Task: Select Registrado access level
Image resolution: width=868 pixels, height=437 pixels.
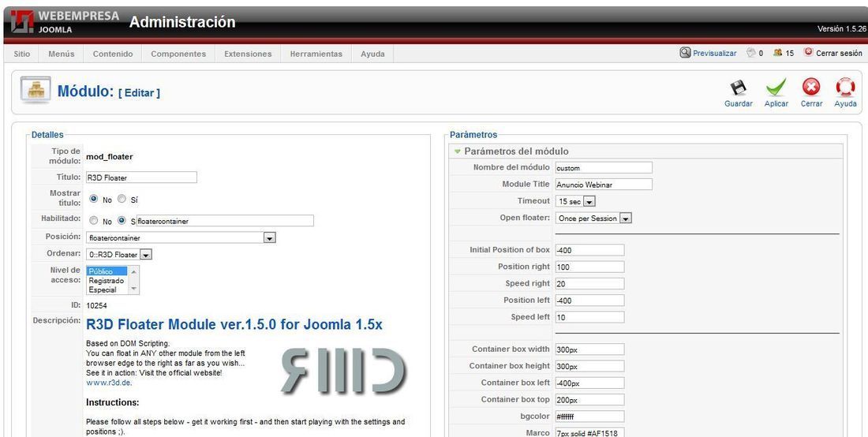Action: coord(107,281)
